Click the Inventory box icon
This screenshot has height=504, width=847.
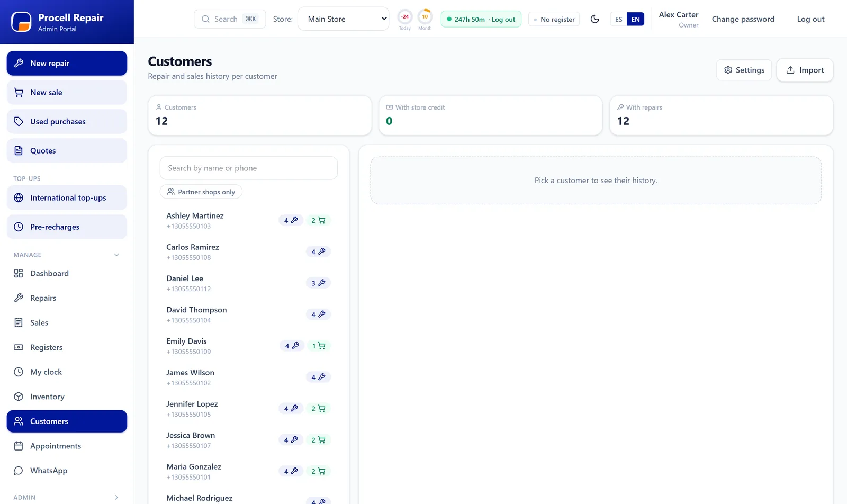point(19,397)
